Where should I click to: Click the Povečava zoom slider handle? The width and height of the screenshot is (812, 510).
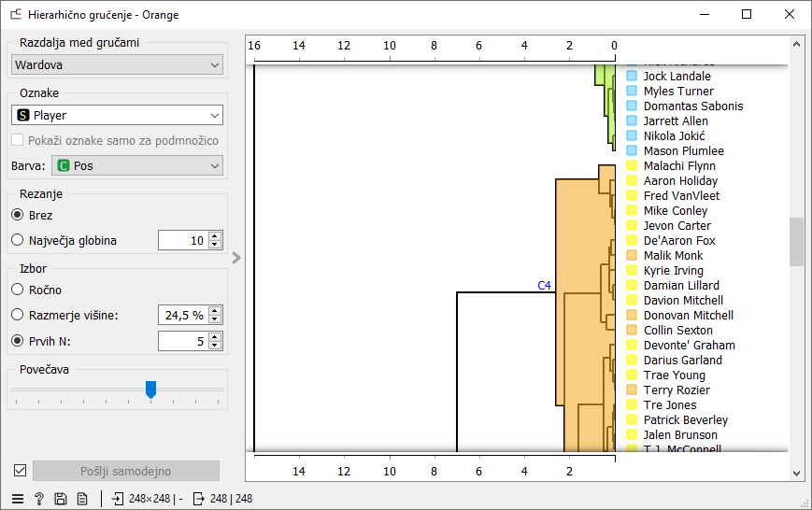[150, 389]
